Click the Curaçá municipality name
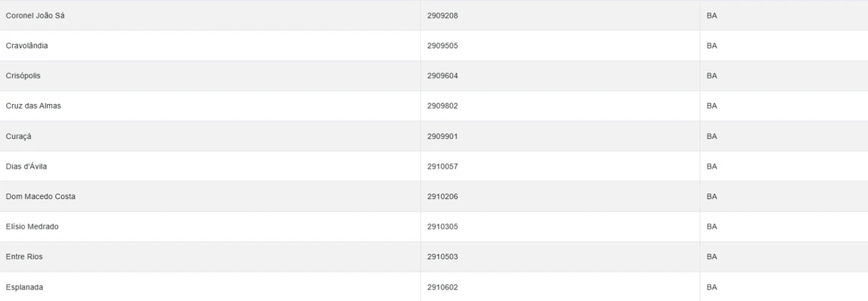The height and width of the screenshot is (301, 868). (x=19, y=136)
